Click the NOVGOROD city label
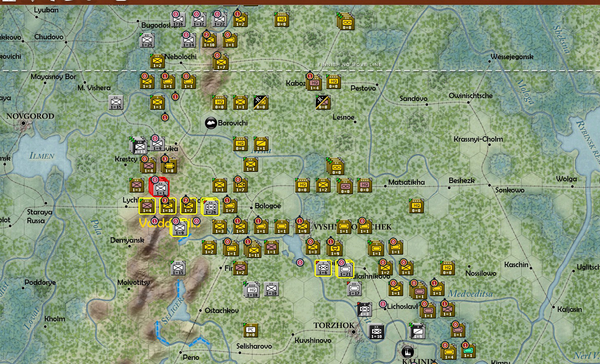This screenshot has width=600, height=364. click(30, 116)
